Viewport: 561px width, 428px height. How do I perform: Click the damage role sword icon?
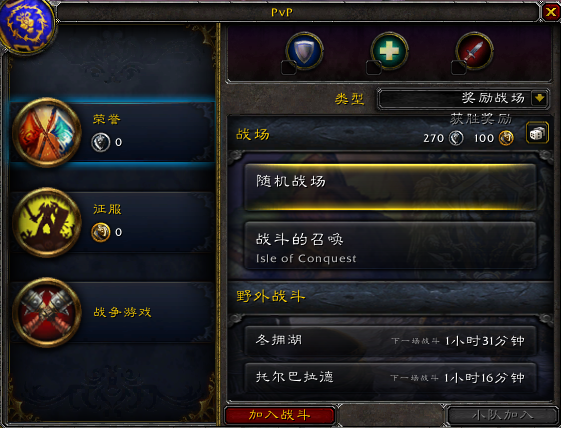(x=474, y=51)
